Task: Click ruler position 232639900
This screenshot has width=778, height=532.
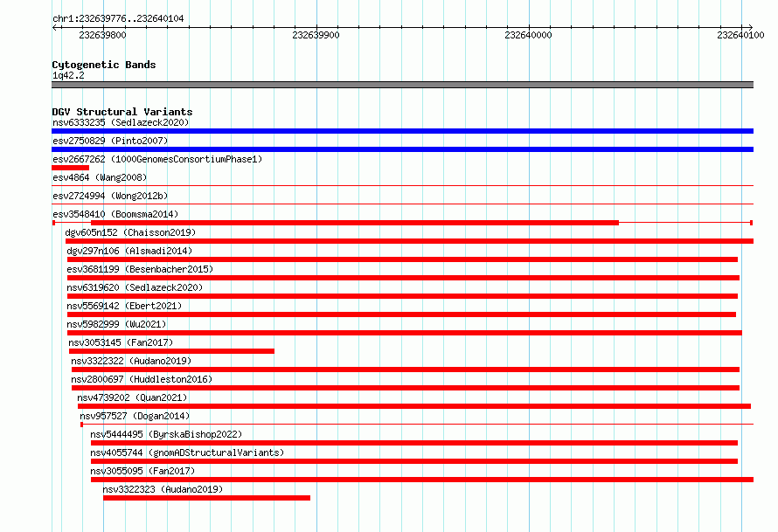Action: click(x=316, y=35)
